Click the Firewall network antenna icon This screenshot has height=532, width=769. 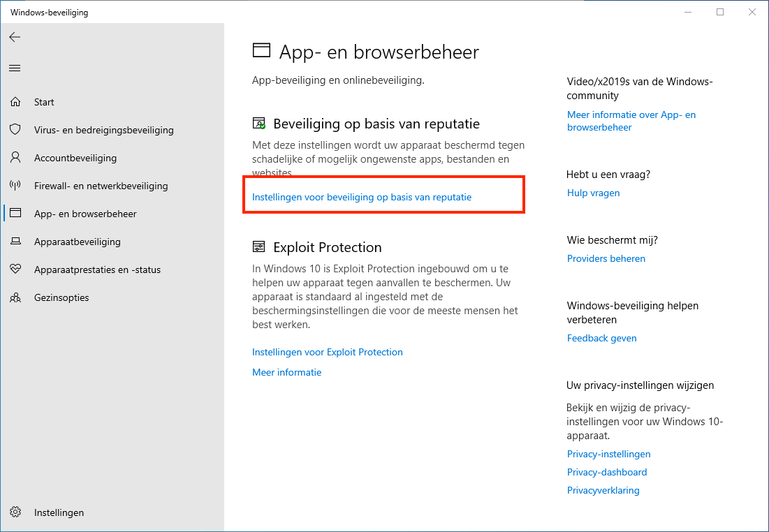[15, 186]
